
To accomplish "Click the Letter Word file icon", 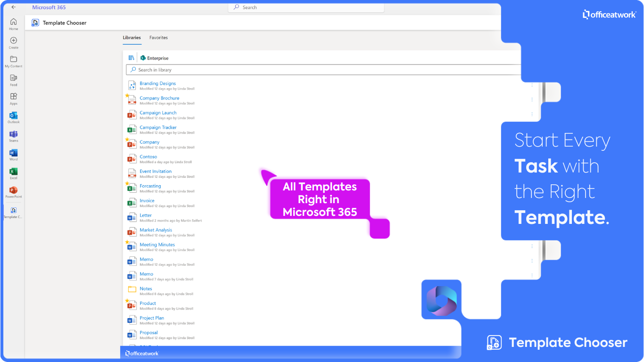I will coord(132,217).
